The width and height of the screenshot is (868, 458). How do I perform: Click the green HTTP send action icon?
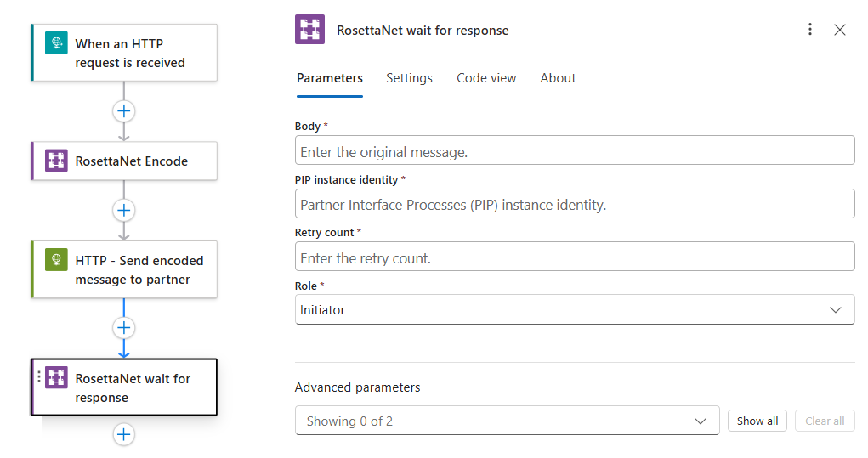[x=56, y=259]
